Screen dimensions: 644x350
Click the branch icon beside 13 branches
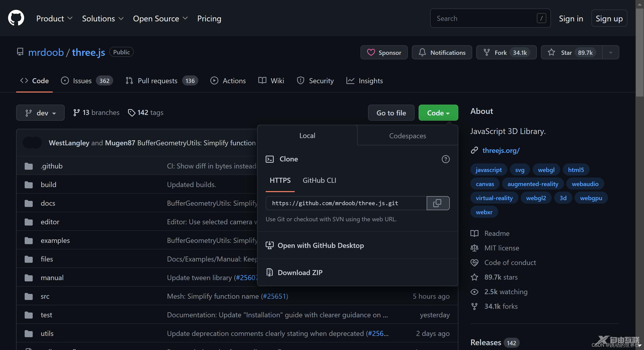[x=76, y=113]
